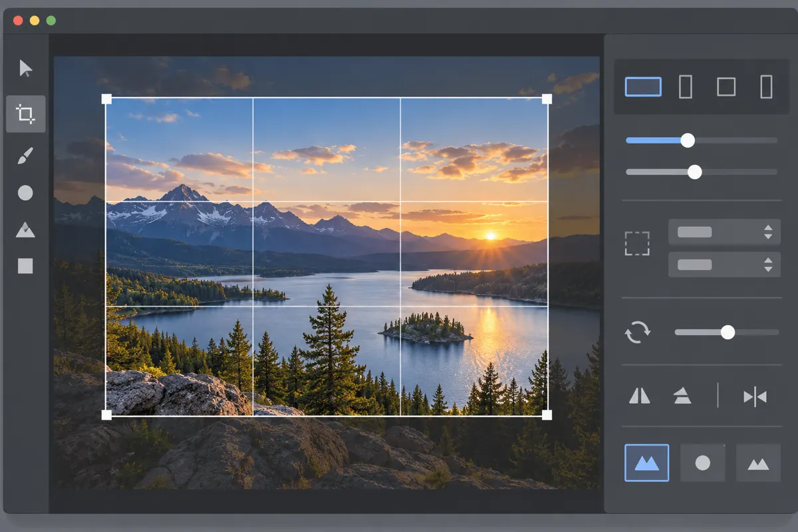Image resolution: width=798 pixels, height=532 pixels.
Task: Select the gray mountain button in bottom row
Action: [x=758, y=463]
